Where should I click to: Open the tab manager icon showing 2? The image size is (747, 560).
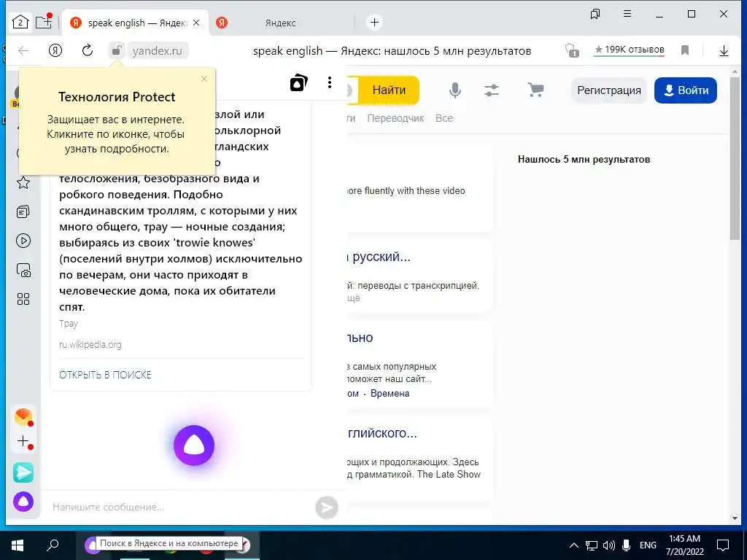pyautogui.click(x=20, y=22)
